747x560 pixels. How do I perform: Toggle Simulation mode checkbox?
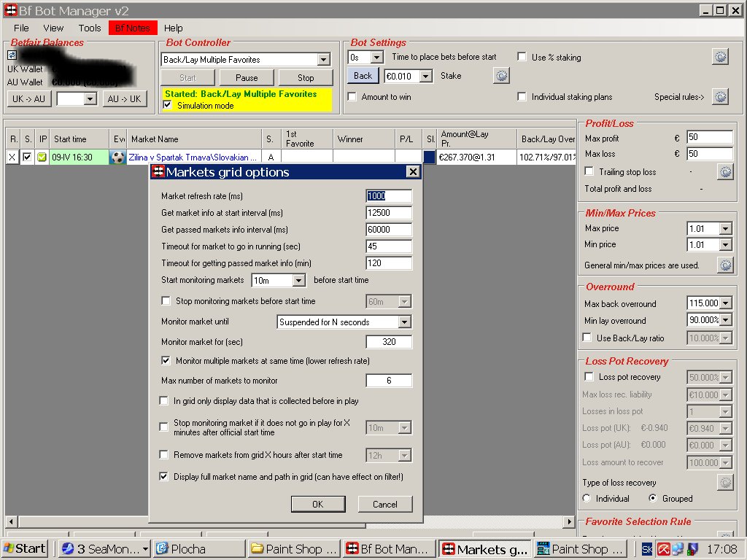tap(167, 105)
